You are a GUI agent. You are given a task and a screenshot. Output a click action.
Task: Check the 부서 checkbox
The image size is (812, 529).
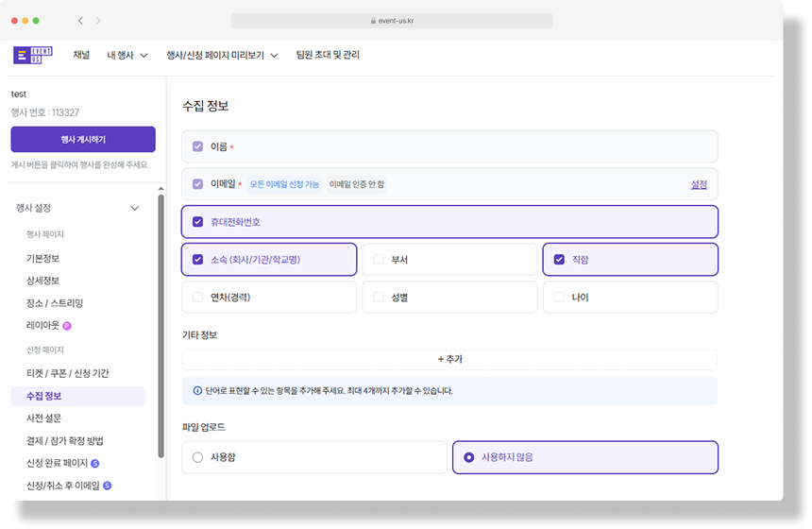point(378,259)
